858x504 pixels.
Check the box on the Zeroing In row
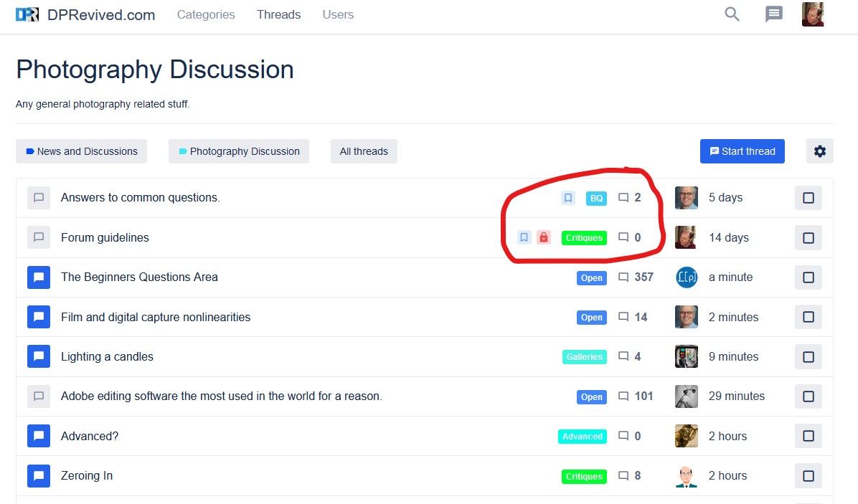808,476
